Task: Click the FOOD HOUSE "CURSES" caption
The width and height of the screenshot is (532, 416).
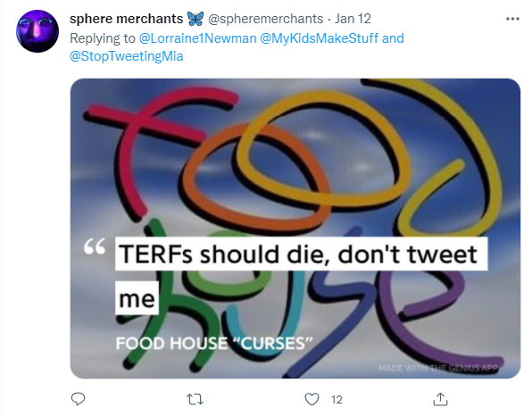Action: tap(213, 343)
